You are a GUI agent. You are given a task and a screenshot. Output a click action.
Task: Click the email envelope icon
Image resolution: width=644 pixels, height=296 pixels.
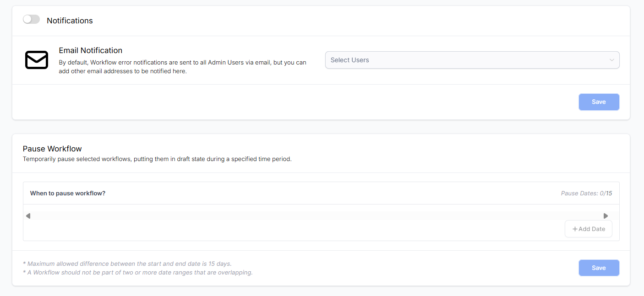pos(37,60)
